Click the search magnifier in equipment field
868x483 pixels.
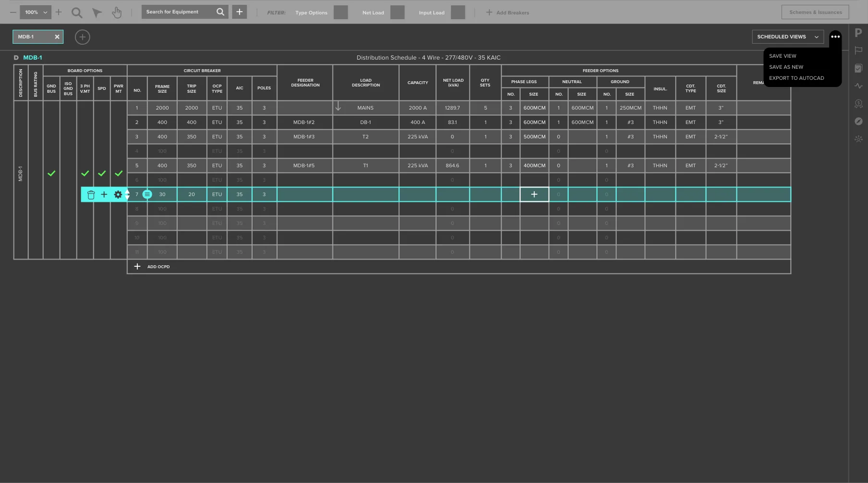click(x=220, y=12)
